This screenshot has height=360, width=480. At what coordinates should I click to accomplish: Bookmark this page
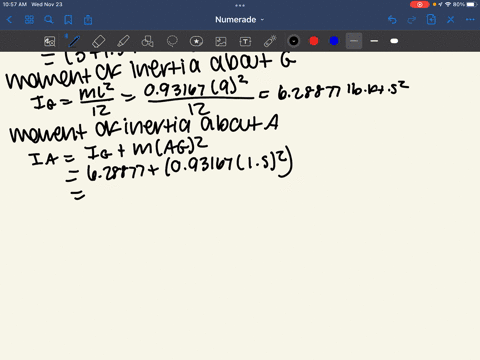68,20
